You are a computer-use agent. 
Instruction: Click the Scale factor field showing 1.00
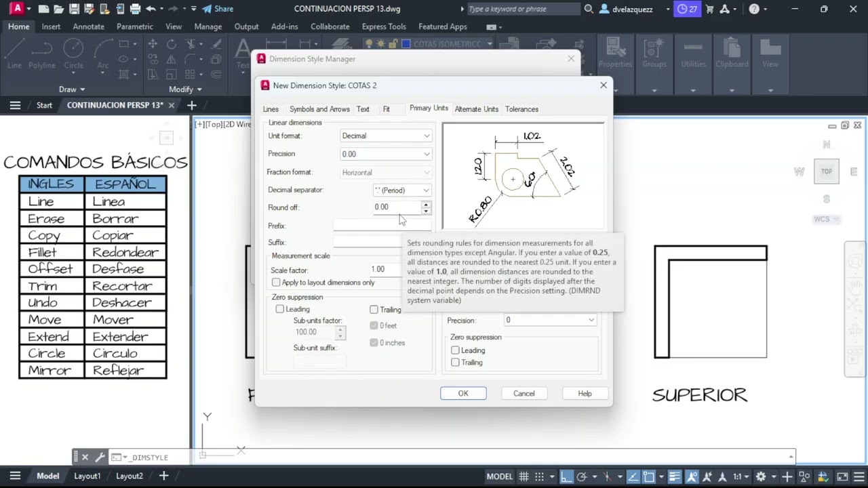(x=387, y=269)
